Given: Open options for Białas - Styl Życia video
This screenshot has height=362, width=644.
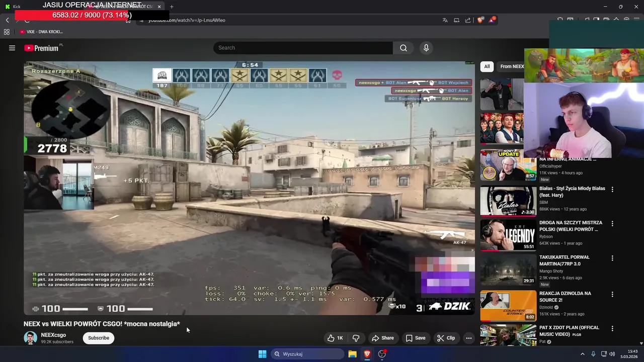Looking at the screenshot, I should (612, 190).
